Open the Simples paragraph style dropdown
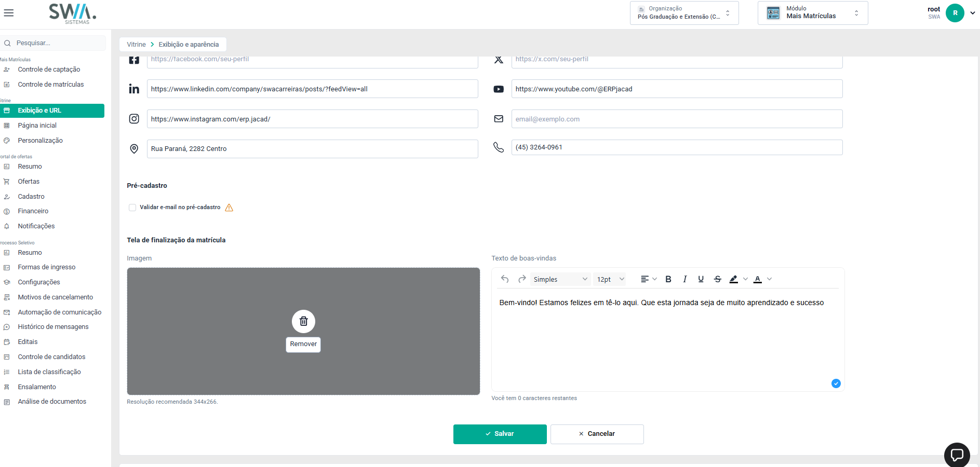 [560, 279]
